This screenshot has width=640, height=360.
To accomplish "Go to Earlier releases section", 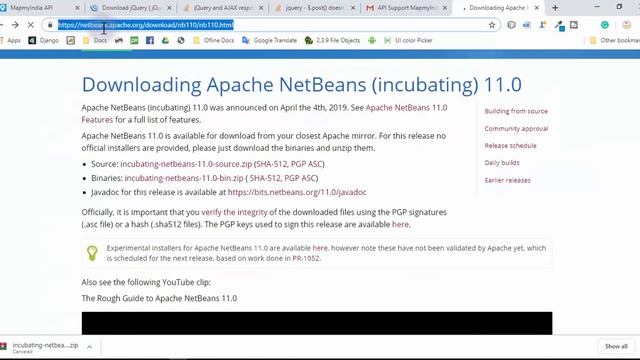I will coord(507,180).
